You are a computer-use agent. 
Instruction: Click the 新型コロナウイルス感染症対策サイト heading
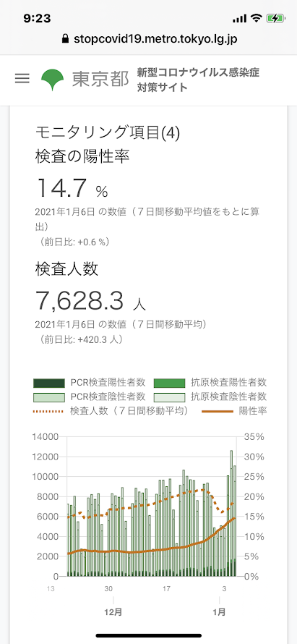(199, 80)
